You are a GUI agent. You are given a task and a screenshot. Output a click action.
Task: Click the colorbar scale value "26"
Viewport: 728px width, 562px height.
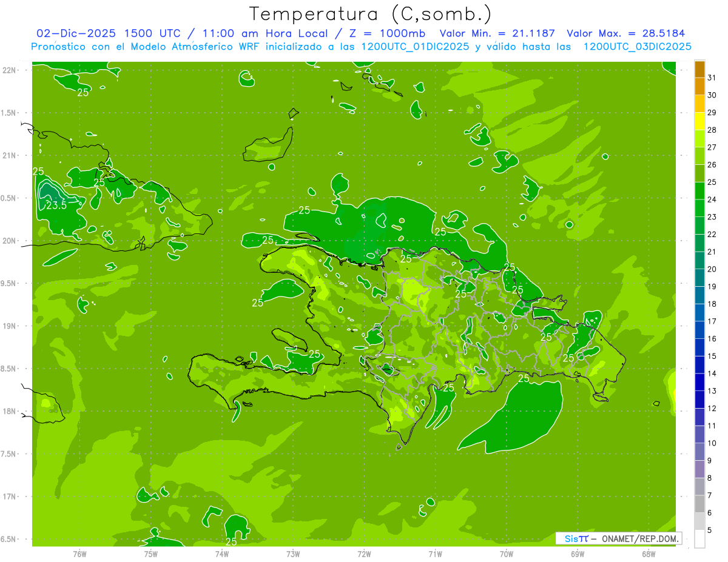coord(712,165)
